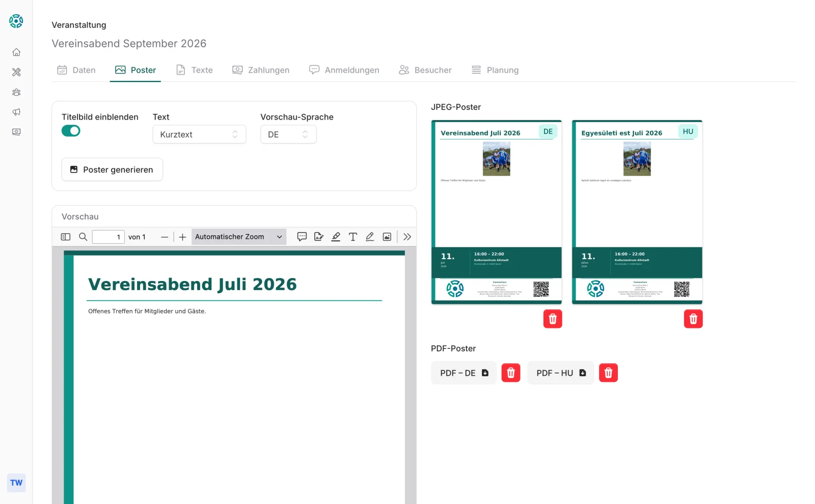Open the members group icon in sidebar
Viewport: 815px width, 504px height.
(x=16, y=92)
